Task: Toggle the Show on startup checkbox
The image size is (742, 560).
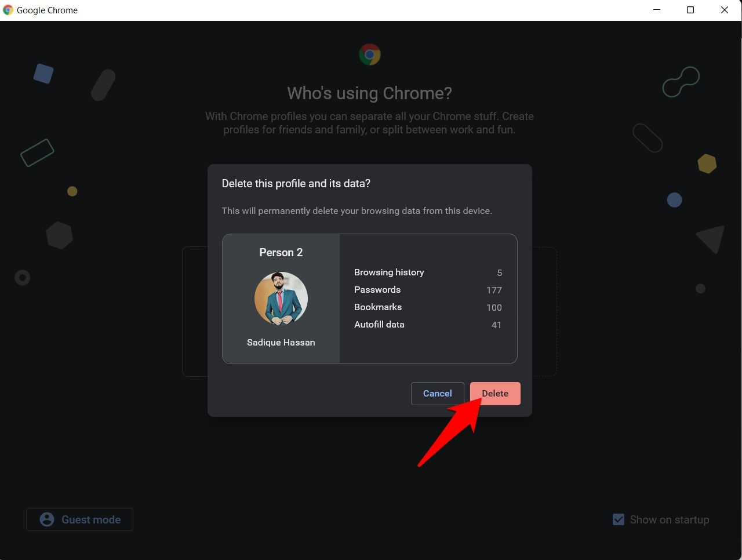Action: (619, 519)
